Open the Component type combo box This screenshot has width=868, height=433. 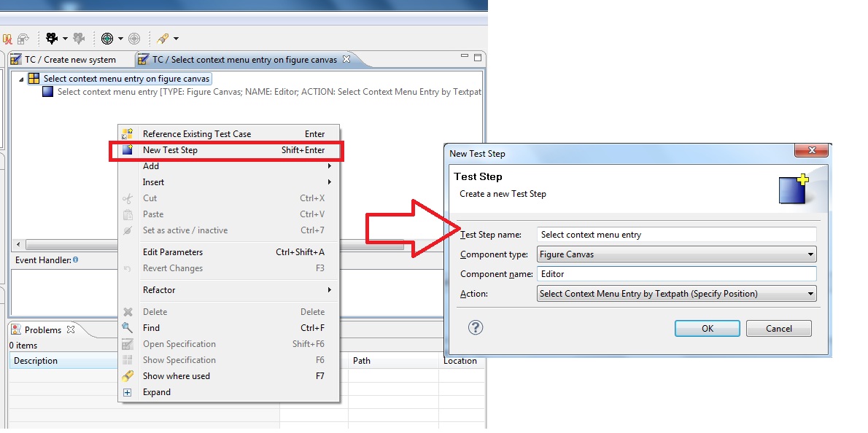pyautogui.click(x=676, y=254)
